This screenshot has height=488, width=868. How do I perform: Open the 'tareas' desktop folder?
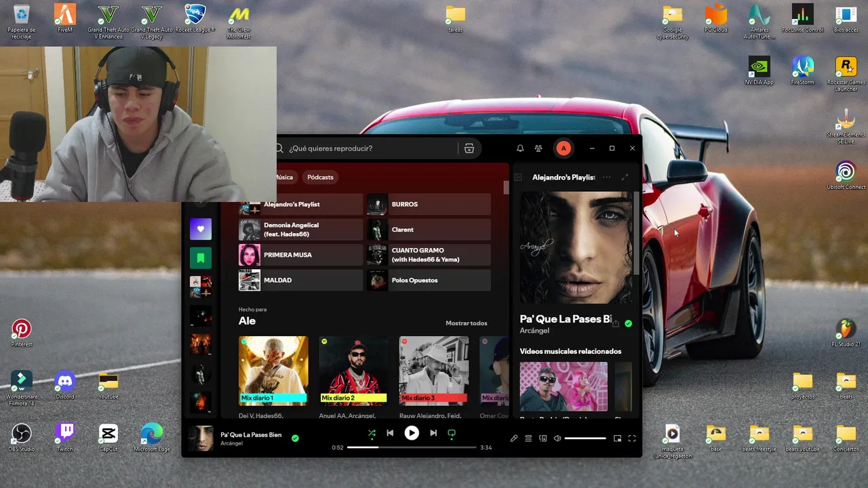pyautogui.click(x=456, y=18)
